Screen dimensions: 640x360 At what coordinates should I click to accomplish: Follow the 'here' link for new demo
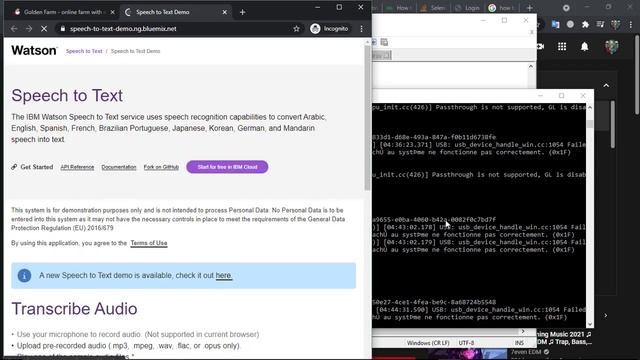click(x=224, y=276)
